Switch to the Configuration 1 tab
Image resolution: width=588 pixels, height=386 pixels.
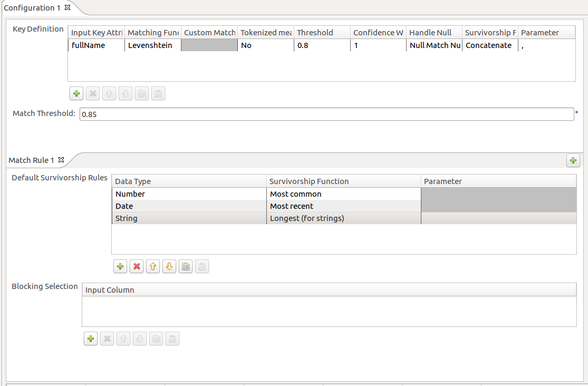(x=32, y=8)
